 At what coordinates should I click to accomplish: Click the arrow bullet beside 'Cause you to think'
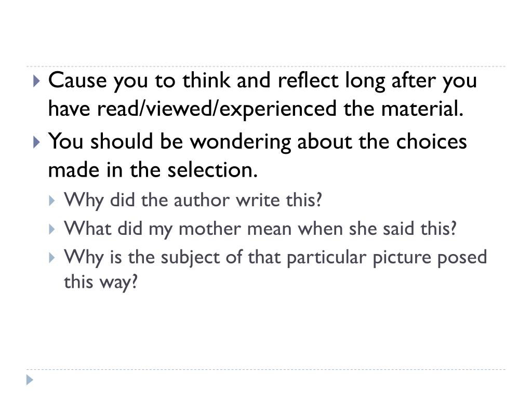tap(37, 81)
